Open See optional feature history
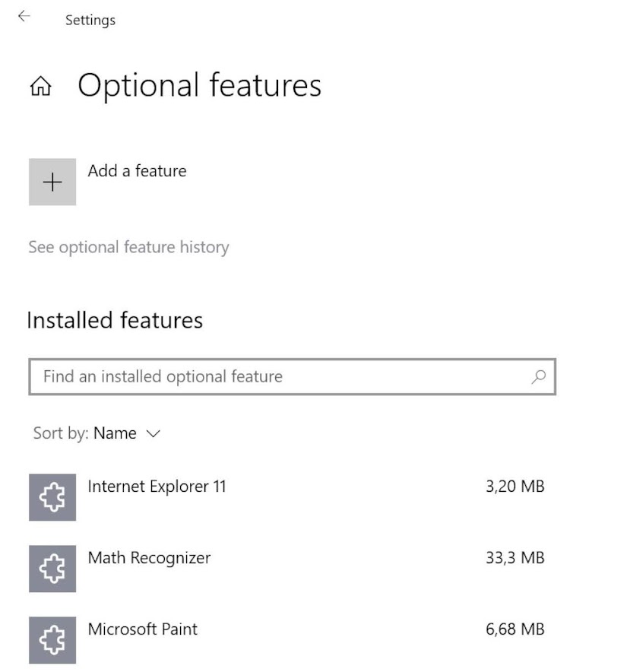 [128, 247]
